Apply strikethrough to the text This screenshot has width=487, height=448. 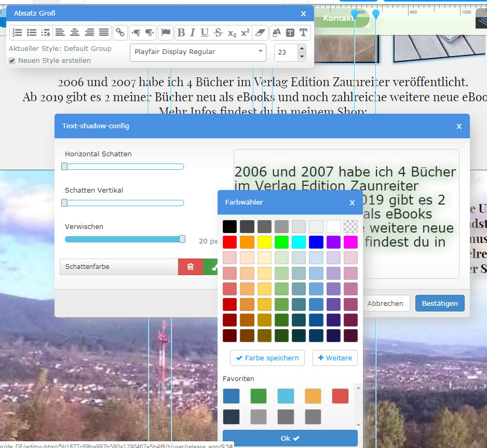click(x=219, y=33)
